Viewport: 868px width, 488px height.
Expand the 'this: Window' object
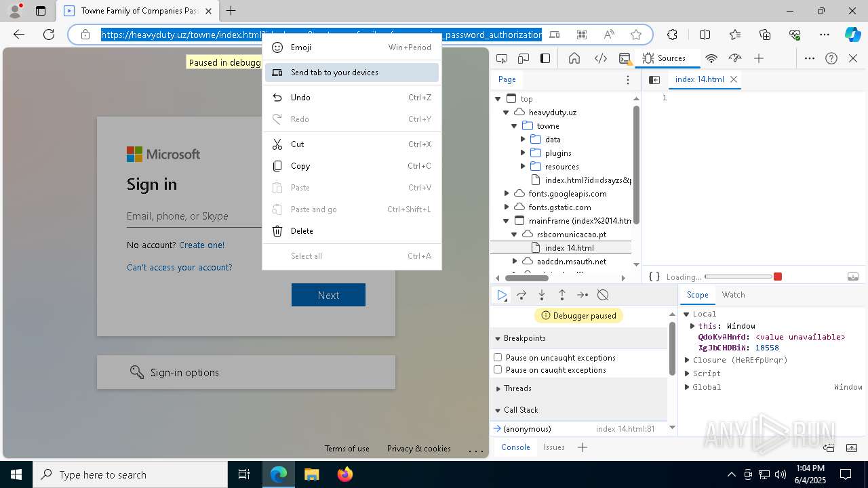pos(692,326)
